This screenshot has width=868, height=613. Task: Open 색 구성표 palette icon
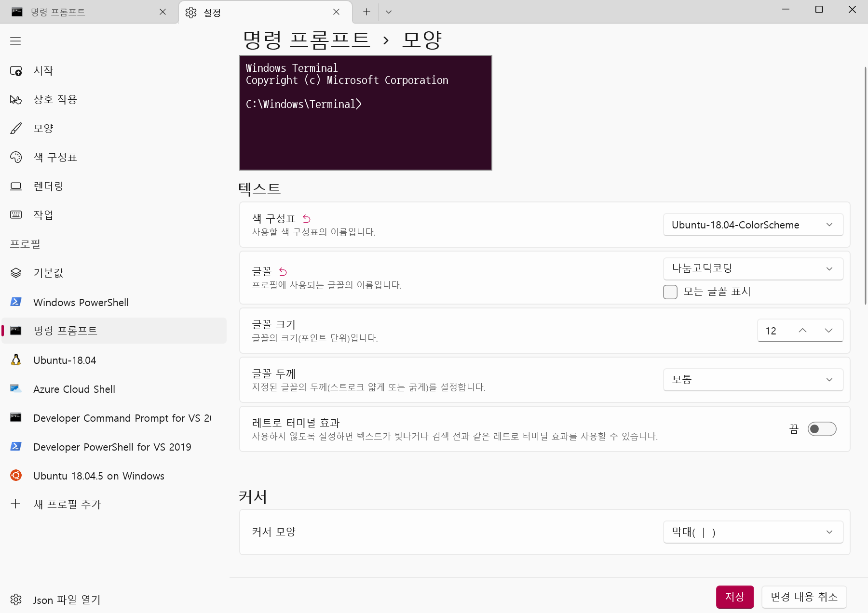click(16, 158)
